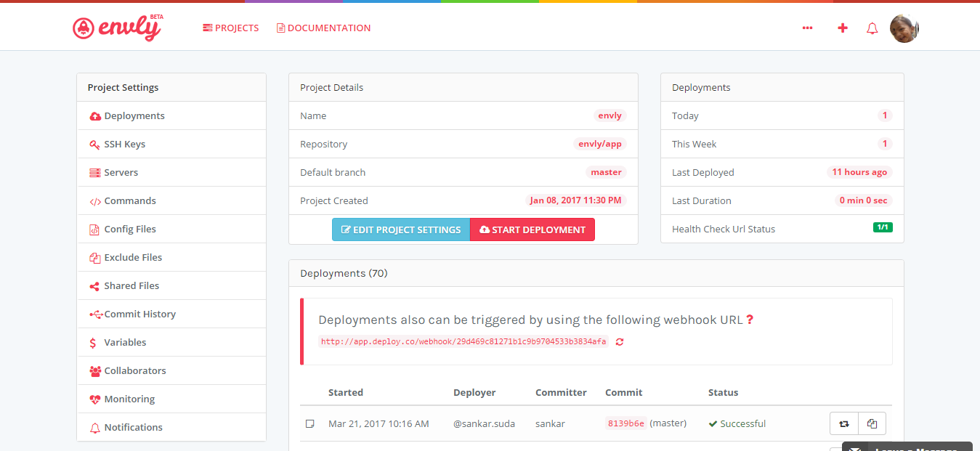Click the dollar icon beside Variables
The image size is (980, 451).
pyautogui.click(x=93, y=343)
